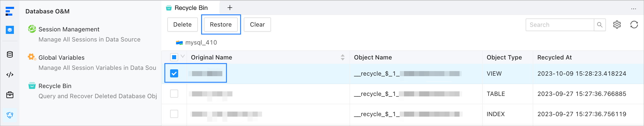Check the TABLE row checkbox
The width and height of the screenshot is (644, 126).
pyautogui.click(x=174, y=94)
